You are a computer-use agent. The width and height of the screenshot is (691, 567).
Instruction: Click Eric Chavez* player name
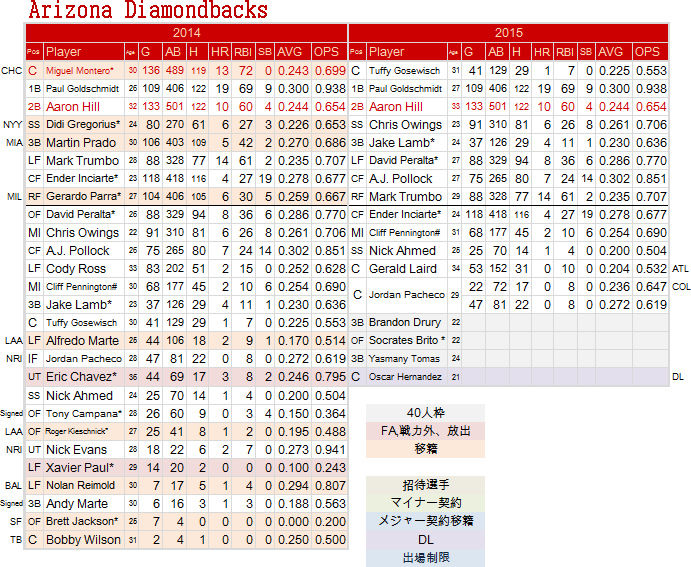pos(82,377)
